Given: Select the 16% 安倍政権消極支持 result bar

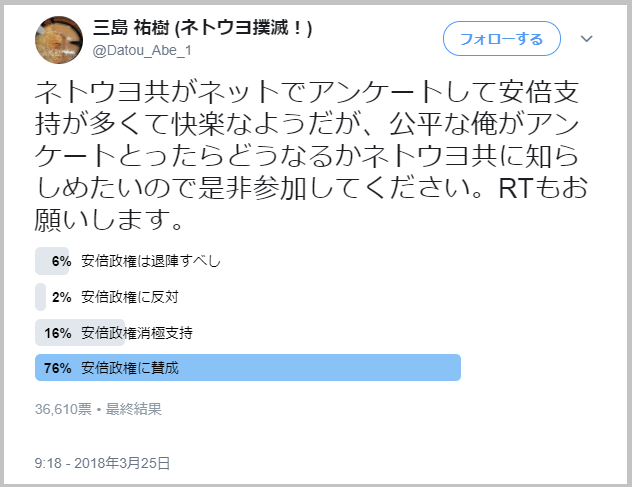Looking at the screenshot, I should click(x=80, y=333).
